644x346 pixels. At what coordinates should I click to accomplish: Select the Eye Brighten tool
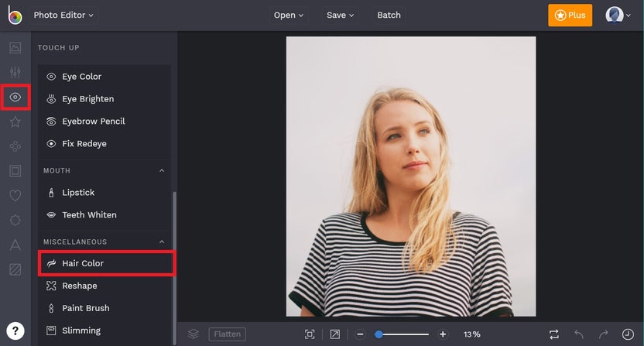point(104,99)
